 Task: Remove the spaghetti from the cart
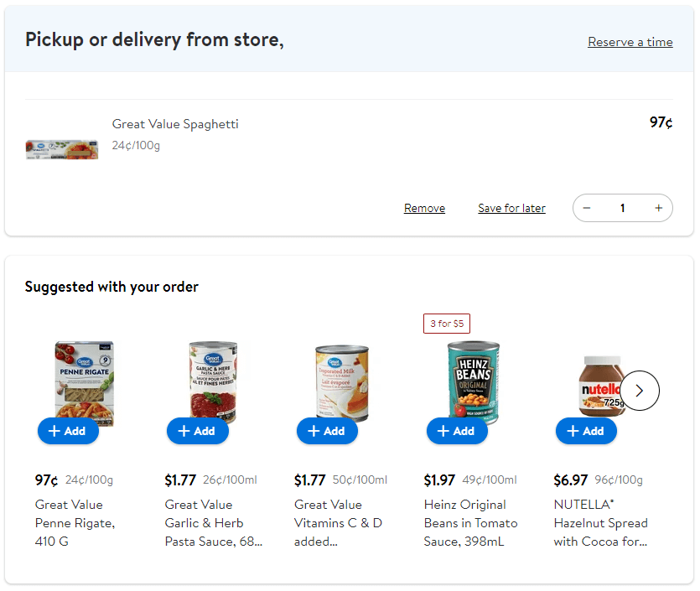[x=424, y=208]
